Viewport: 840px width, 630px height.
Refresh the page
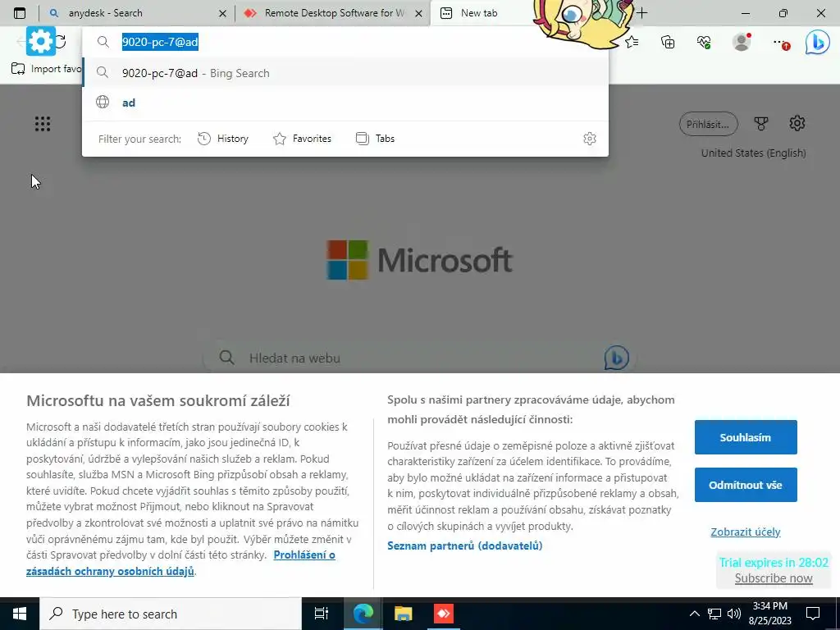pyautogui.click(x=61, y=41)
